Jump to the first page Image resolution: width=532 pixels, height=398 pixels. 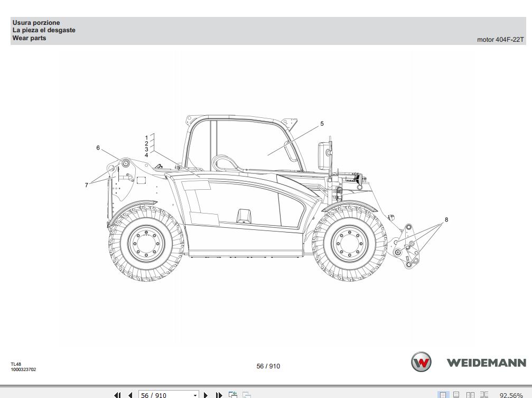[118, 394]
